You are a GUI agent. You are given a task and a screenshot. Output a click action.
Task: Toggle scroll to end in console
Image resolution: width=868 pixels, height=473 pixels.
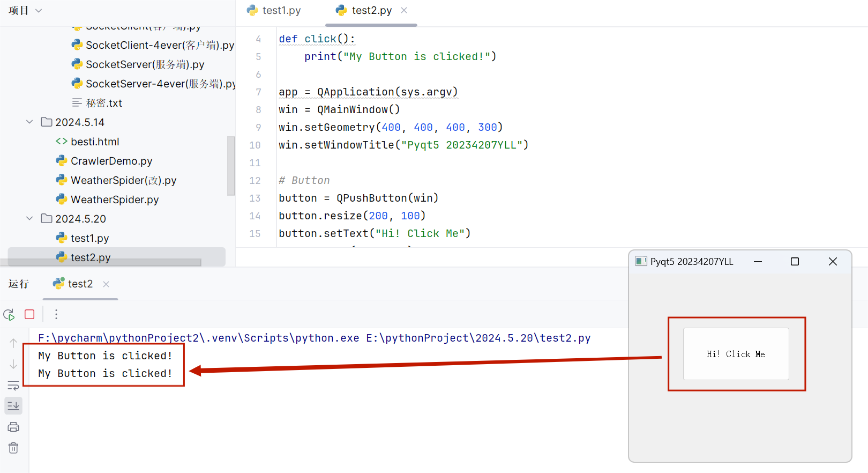13,406
